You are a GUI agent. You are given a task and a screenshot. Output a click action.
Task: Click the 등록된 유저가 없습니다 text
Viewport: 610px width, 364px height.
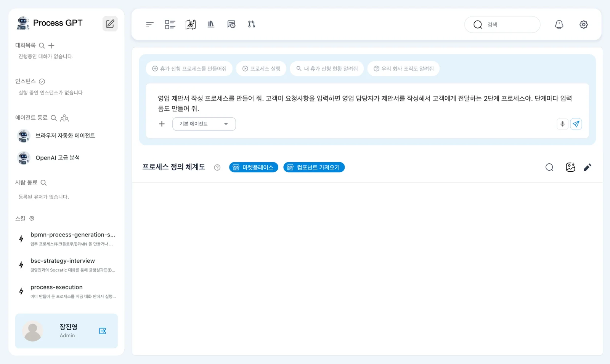(x=44, y=197)
